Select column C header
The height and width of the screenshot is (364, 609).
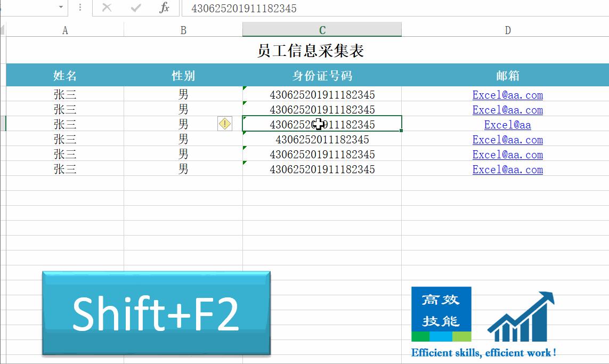[321, 30]
